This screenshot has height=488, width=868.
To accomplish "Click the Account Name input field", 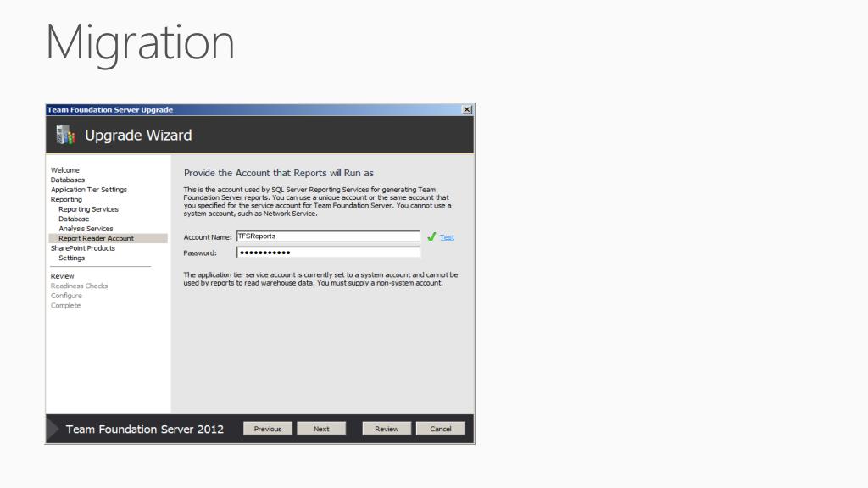I will 328,236.
